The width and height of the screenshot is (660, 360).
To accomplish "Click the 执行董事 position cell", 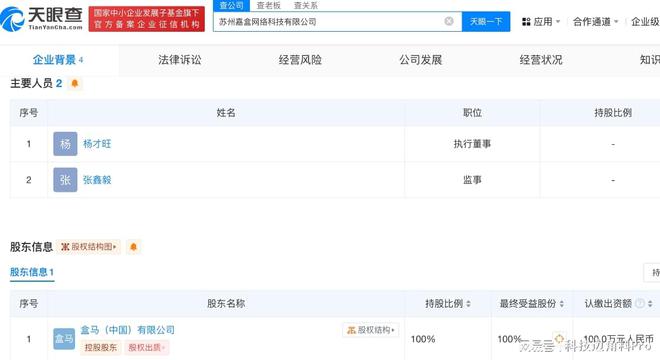I will tap(472, 144).
